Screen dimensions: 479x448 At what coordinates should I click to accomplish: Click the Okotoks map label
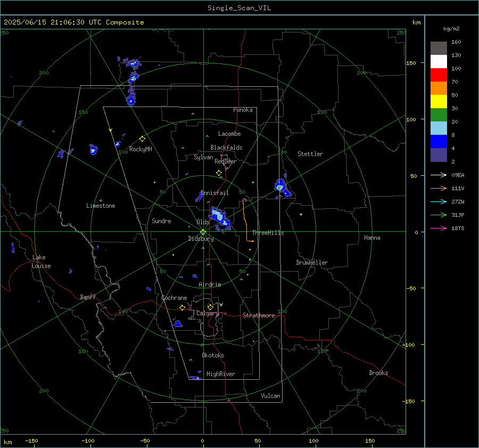213,355
